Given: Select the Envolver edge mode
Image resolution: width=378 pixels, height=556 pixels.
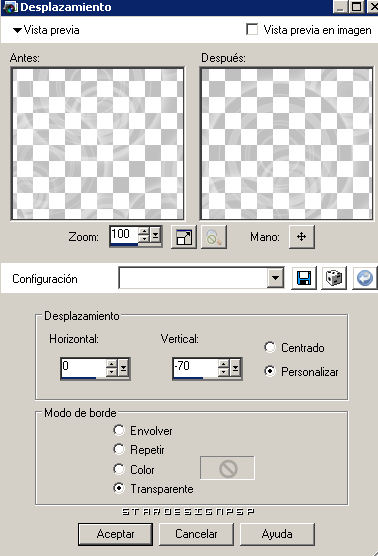Looking at the screenshot, I should point(119,430).
